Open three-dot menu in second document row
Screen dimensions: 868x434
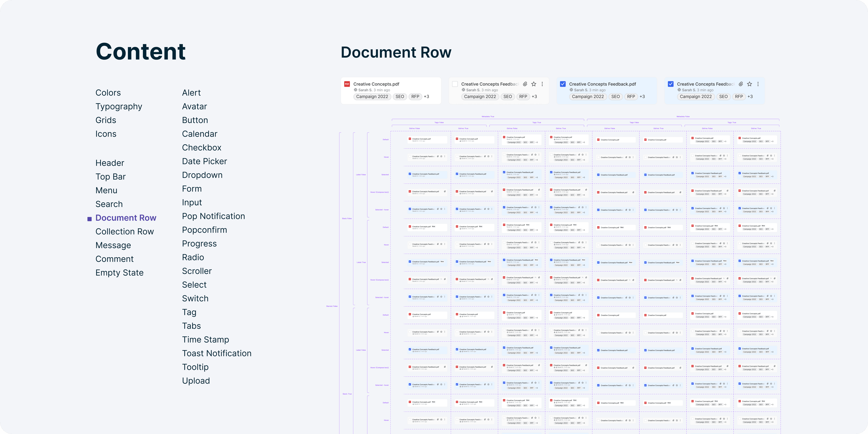pos(542,84)
